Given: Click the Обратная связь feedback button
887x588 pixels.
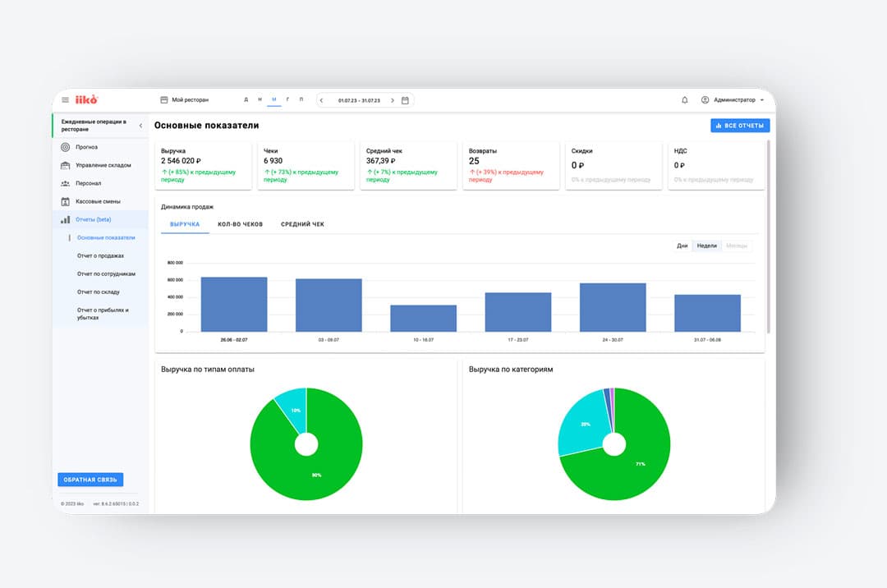Looking at the screenshot, I should (90, 480).
